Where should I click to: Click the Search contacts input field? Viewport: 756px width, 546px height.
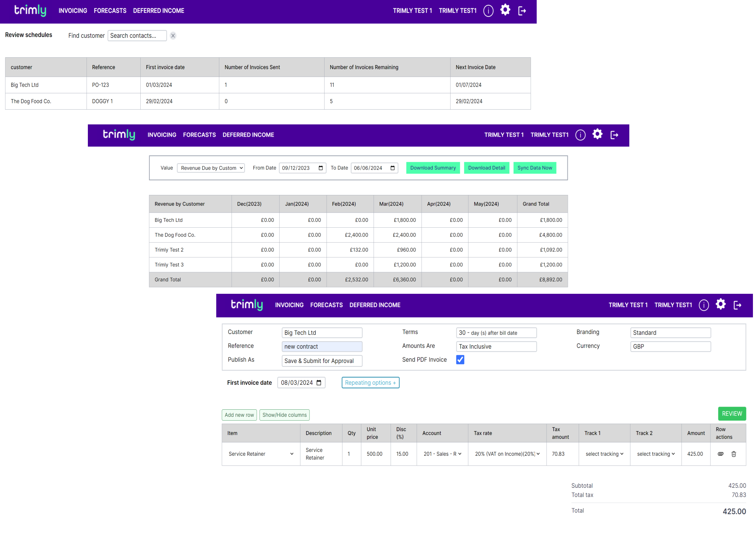[137, 36]
